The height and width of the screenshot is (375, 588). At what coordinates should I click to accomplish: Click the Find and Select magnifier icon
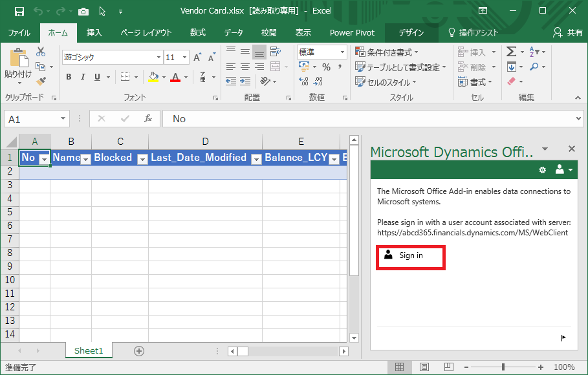tap(534, 67)
